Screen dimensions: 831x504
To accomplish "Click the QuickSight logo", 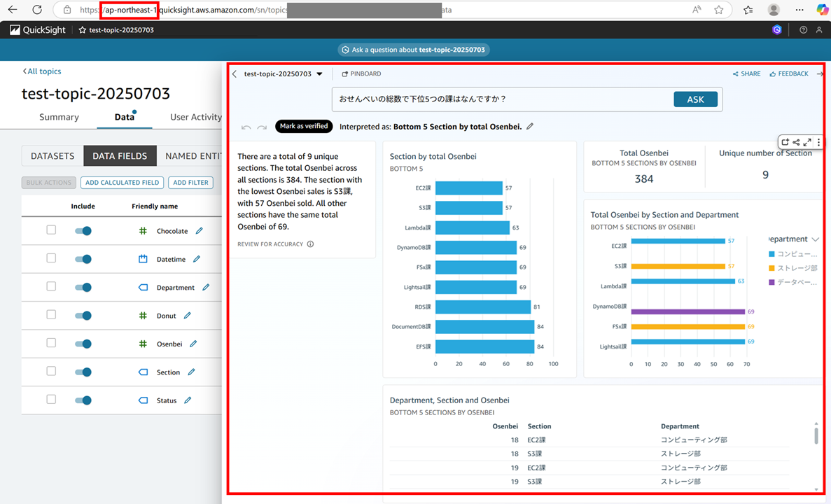I will tap(38, 29).
